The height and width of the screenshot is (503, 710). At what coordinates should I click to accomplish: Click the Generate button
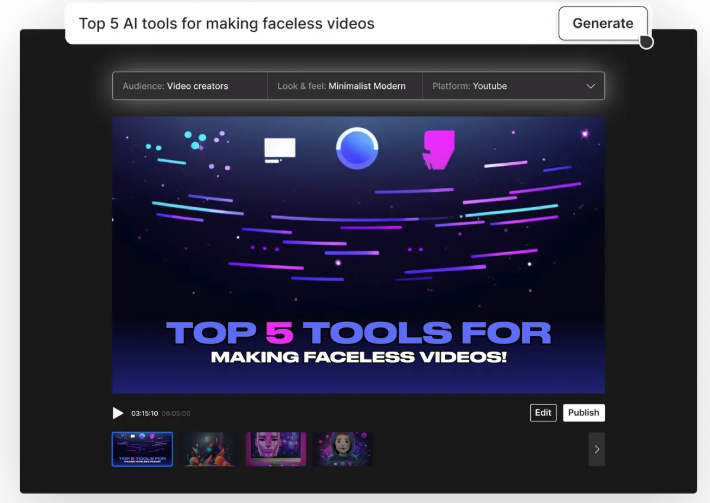[602, 23]
